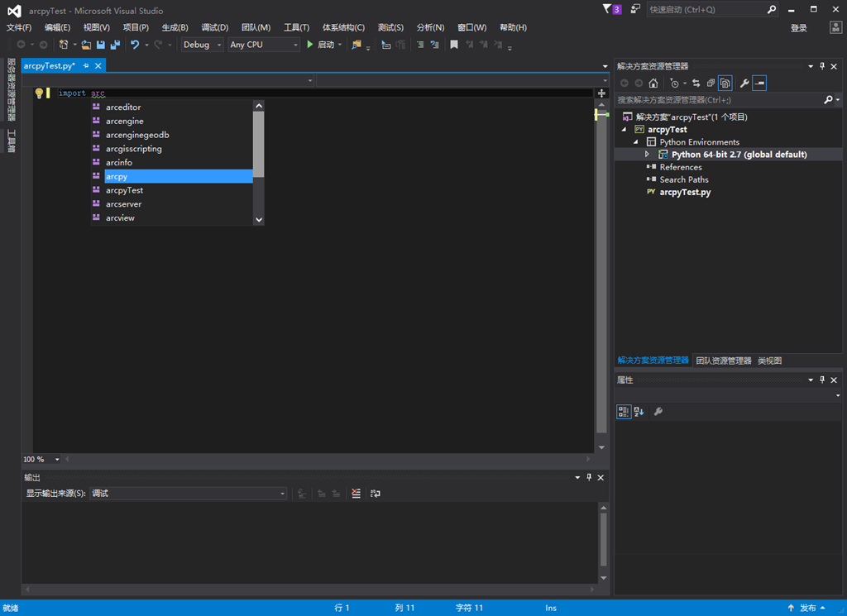This screenshot has width=847, height=616.
Task: Click the magnifier in Solution Explorer search
Action: click(828, 100)
